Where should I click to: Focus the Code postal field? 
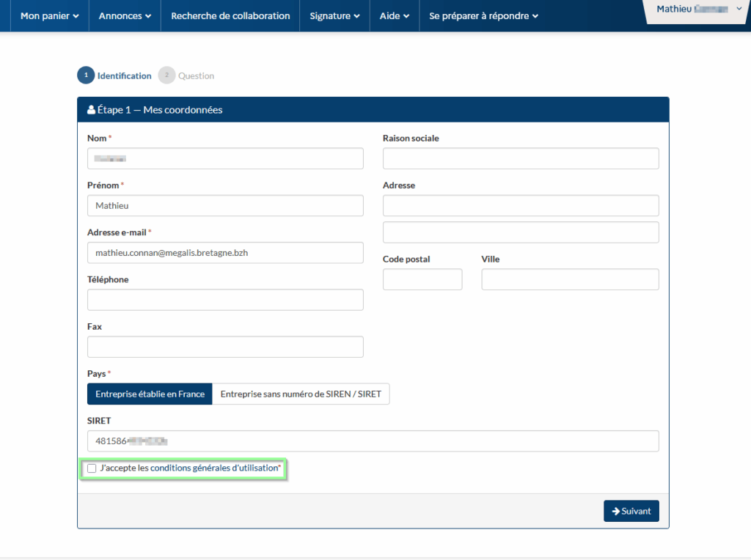pyautogui.click(x=422, y=279)
